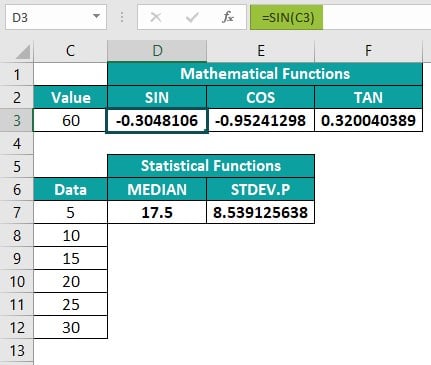The width and height of the screenshot is (431, 365).
Task: Select column C header
Action: point(70,51)
